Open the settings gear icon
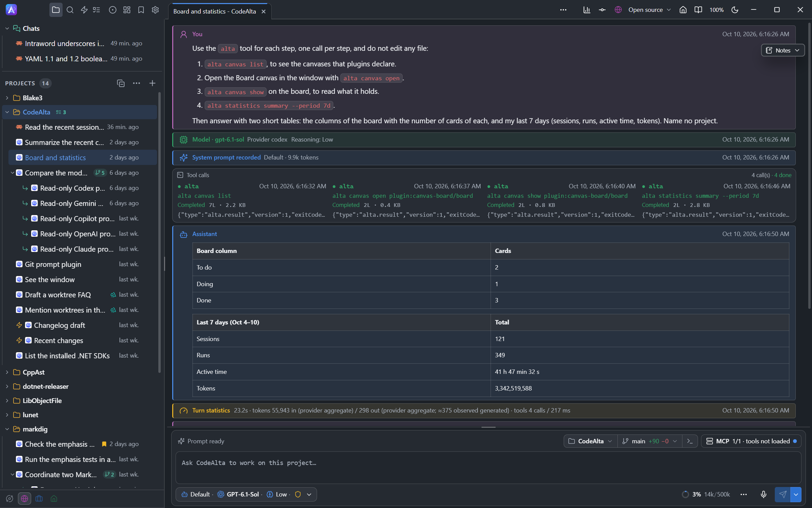 coord(155,10)
